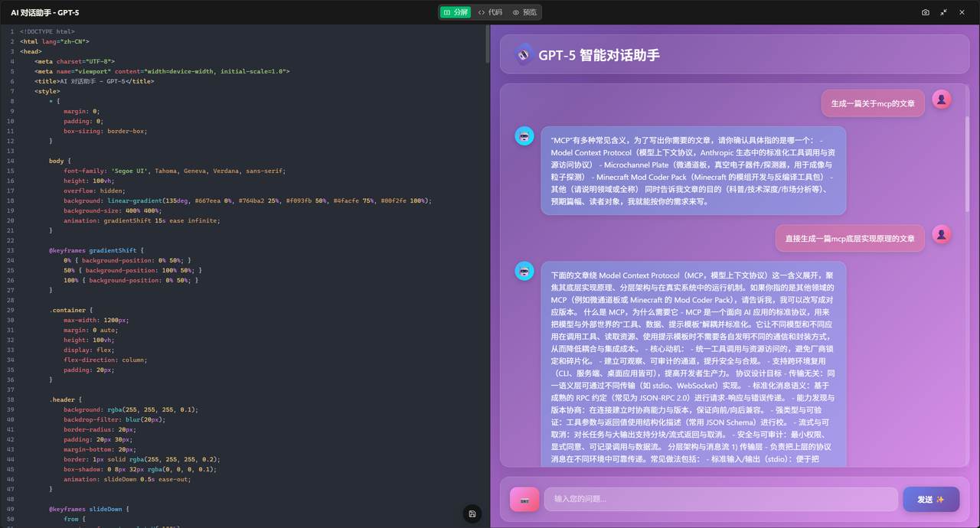Viewport: 980px width, 528px height.
Task: Click the 发送 send button
Action: click(931, 499)
